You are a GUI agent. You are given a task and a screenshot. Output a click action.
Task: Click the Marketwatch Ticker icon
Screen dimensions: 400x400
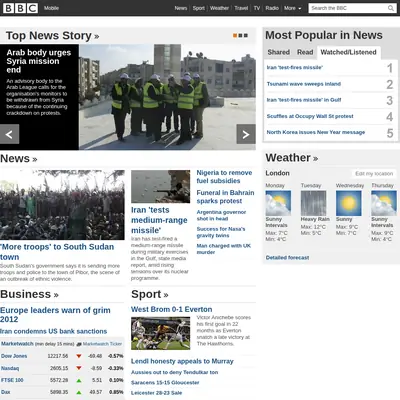coord(79,344)
